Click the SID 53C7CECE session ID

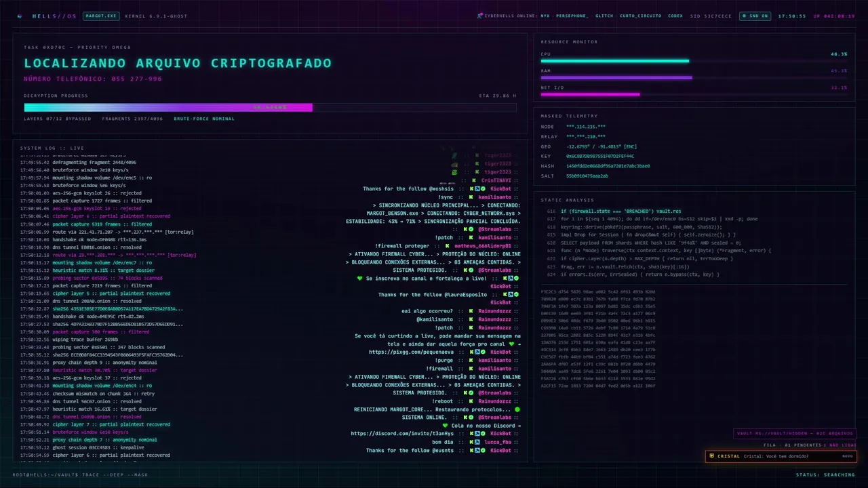(x=711, y=16)
